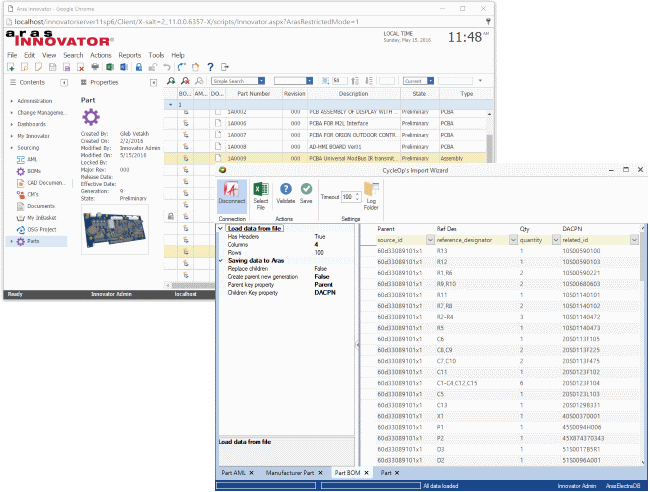Open the Actions menu in Aras Innovator
This screenshot has height=492, width=650.
pos(101,55)
